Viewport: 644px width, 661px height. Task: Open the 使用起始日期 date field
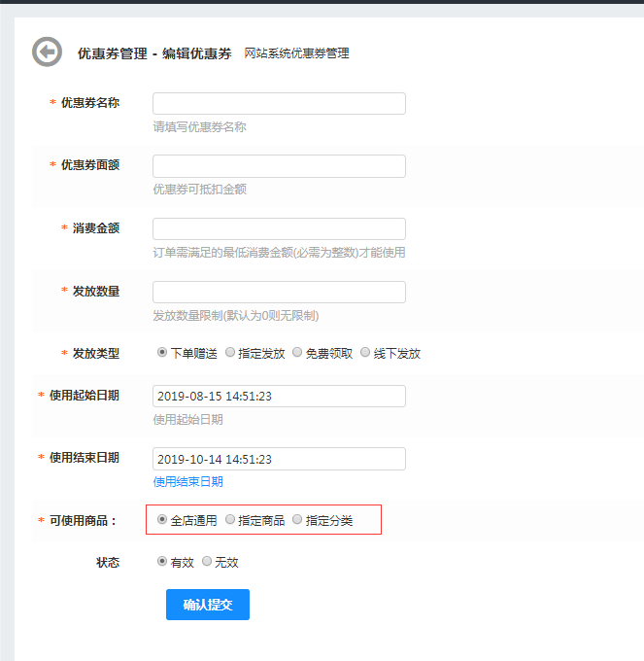coord(279,397)
